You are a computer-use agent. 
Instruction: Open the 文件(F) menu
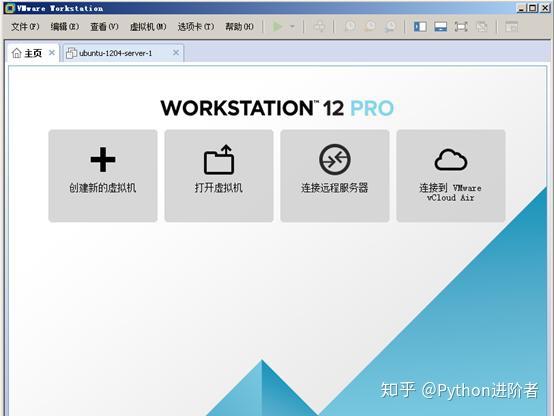tap(25, 27)
